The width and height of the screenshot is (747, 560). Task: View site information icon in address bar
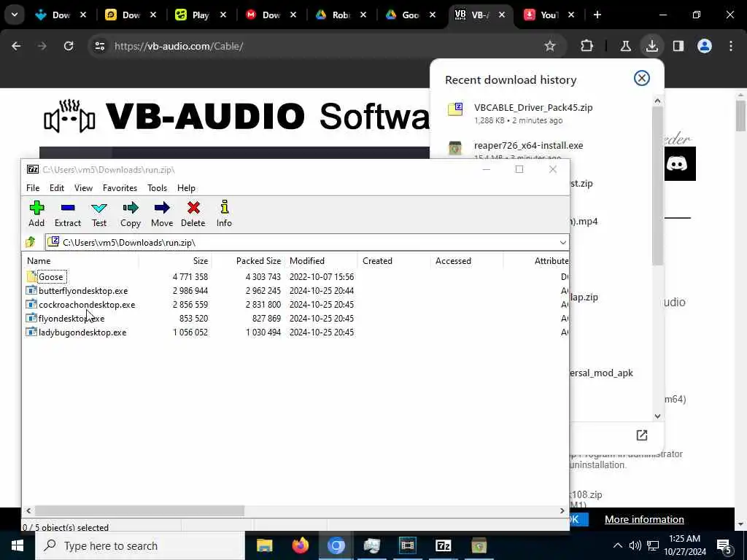coord(99,46)
